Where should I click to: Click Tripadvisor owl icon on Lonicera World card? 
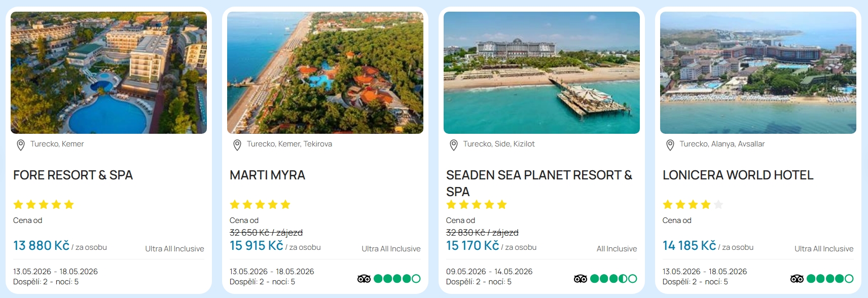[x=797, y=278]
